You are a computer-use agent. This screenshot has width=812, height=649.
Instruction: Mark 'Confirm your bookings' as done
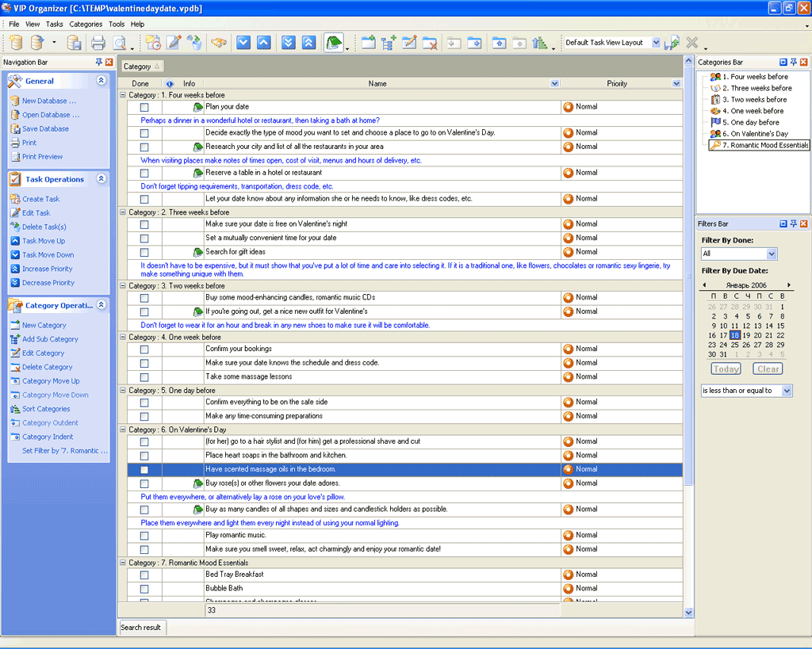[x=144, y=349]
